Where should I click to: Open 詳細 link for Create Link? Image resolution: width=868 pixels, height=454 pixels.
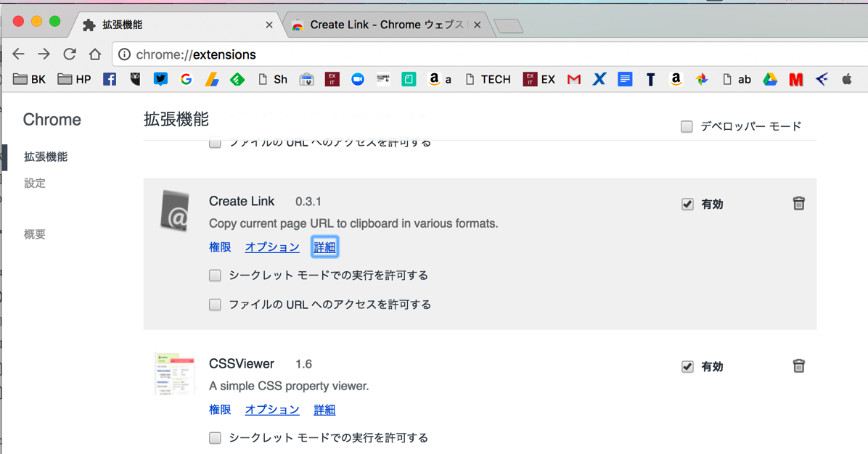point(324,247)
